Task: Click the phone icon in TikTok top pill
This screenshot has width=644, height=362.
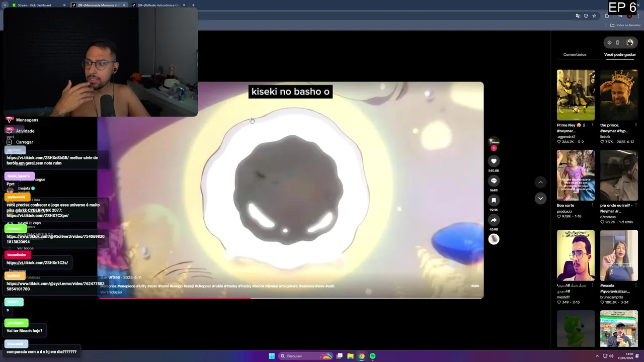Action: [618, 43]
